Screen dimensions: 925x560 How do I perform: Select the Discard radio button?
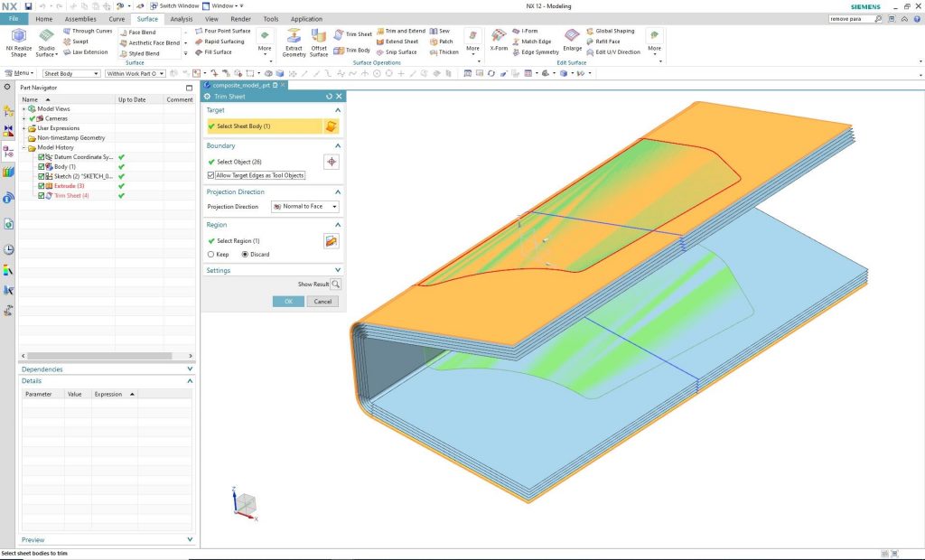pos(244,255)
